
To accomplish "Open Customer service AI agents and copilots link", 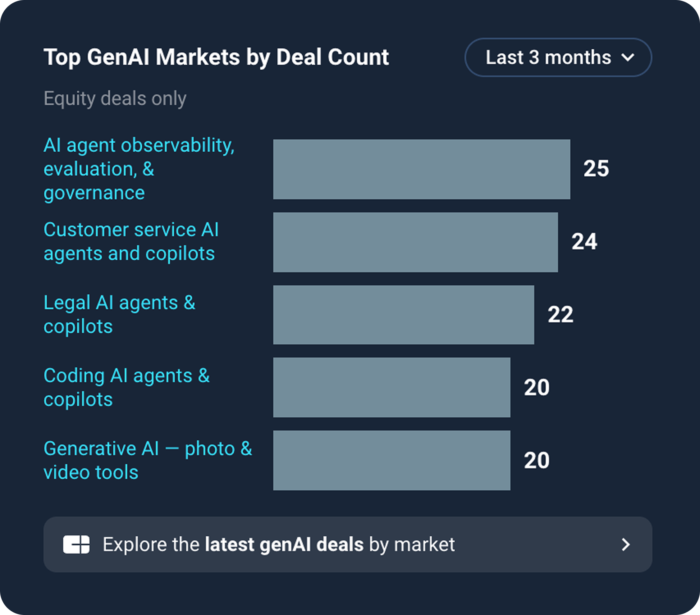I will coord(130,241).
